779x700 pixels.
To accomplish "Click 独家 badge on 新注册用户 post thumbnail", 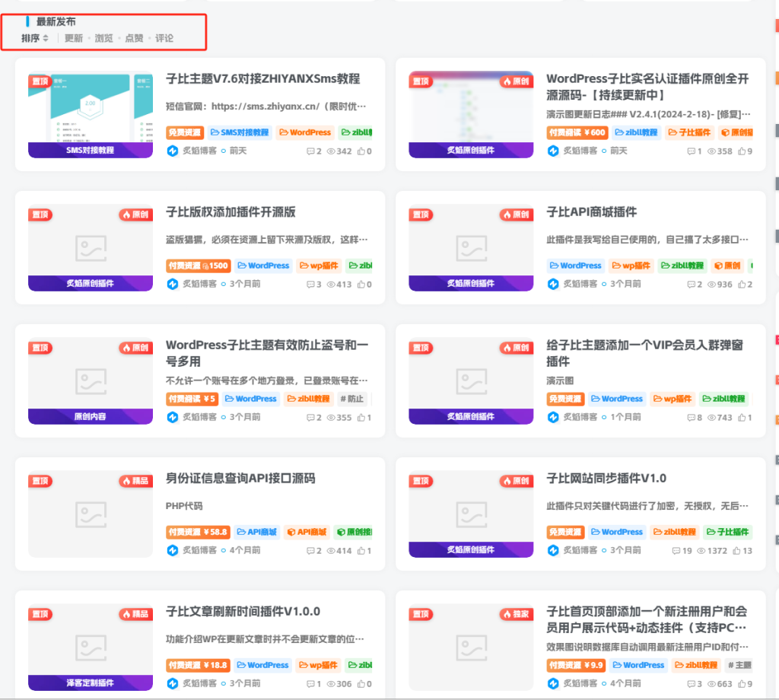I will (x=517, y=614).
